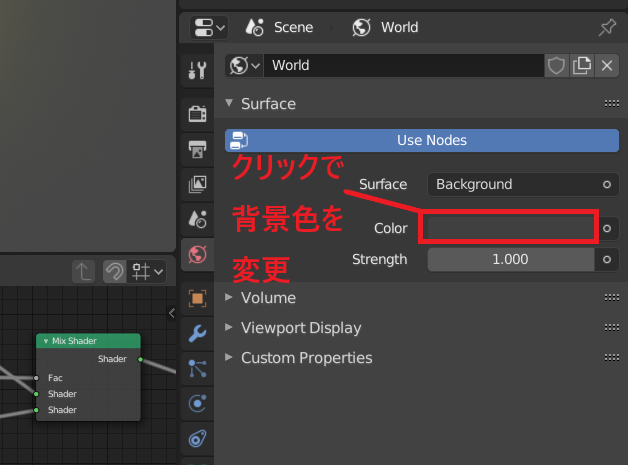Open the Particles properties tab
Viewport: 628px width, 465px height.
pyautogui.click(x=197, y=368)
